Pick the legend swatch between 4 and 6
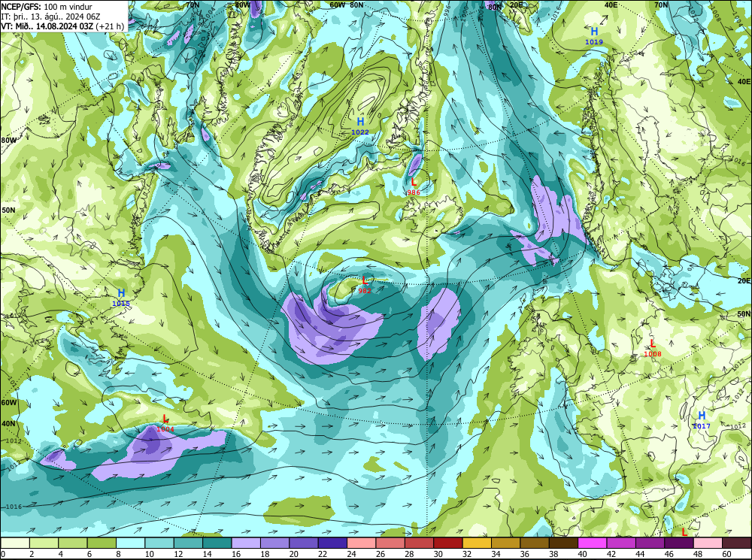This screenshot has width=752, height=560. point(73,543)
